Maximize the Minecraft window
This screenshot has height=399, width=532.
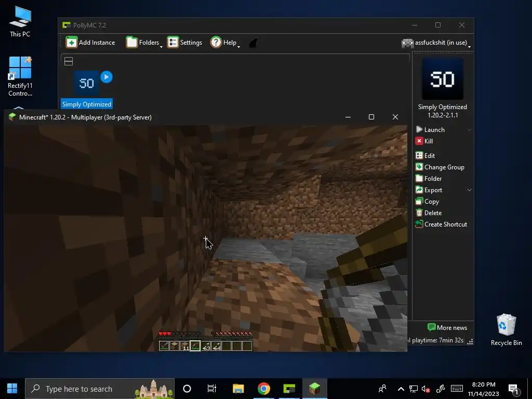[371, 117]
